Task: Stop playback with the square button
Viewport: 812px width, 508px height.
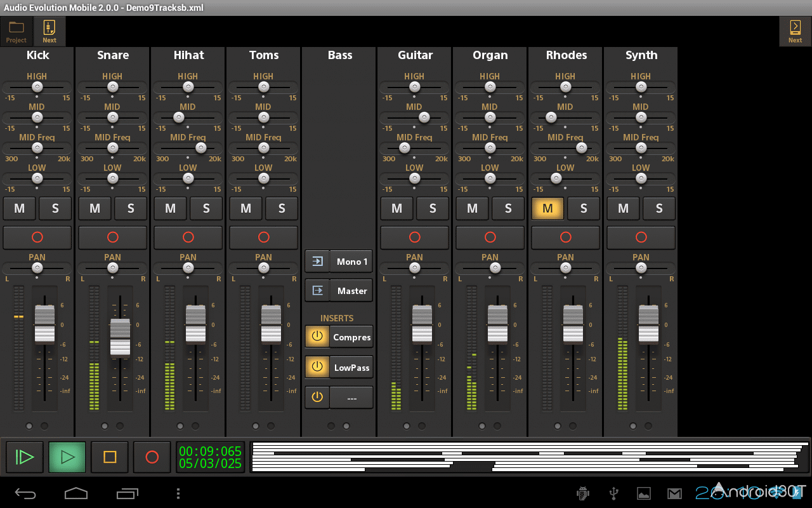Action: 110,457
